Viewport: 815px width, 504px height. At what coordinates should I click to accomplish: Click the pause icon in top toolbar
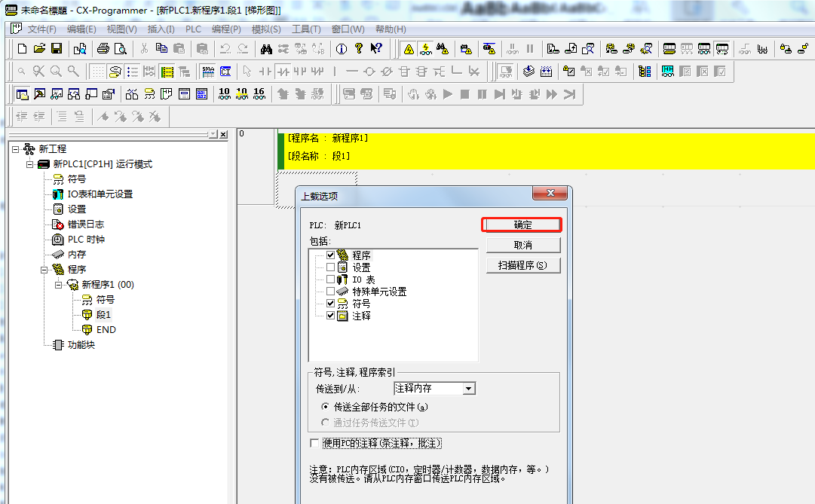[x=530, y=49]
